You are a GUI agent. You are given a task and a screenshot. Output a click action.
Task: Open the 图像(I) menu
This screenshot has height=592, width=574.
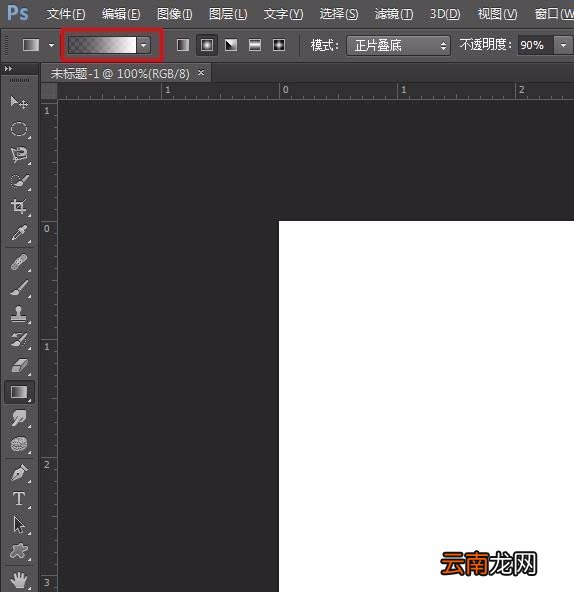point(174,14)
